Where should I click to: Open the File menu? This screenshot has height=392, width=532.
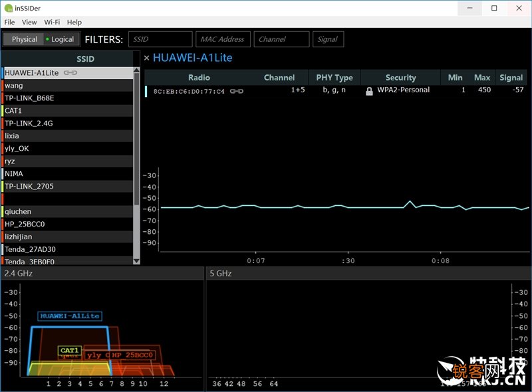9,22
